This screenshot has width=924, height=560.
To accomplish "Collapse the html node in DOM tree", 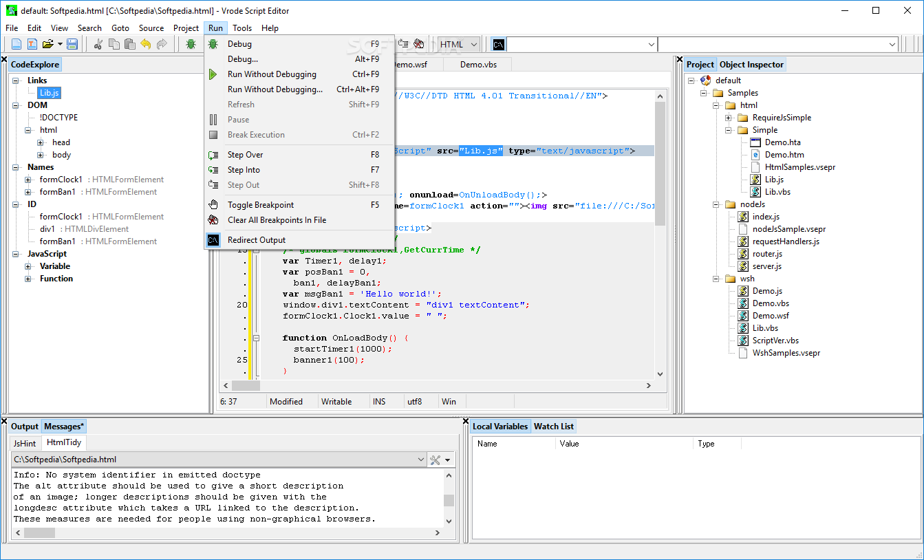I will [x=28, y=130].
